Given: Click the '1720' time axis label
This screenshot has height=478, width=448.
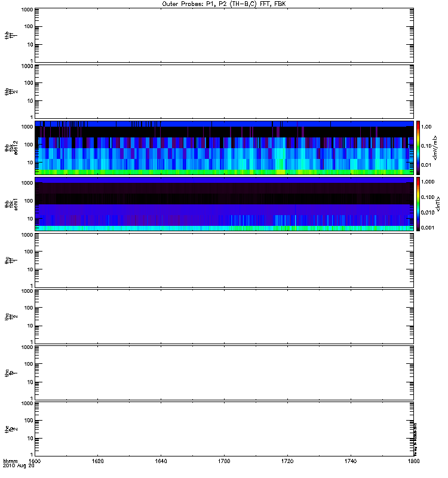Looking at the screenshot, I should pyautogui.click(x=287, y=461).
